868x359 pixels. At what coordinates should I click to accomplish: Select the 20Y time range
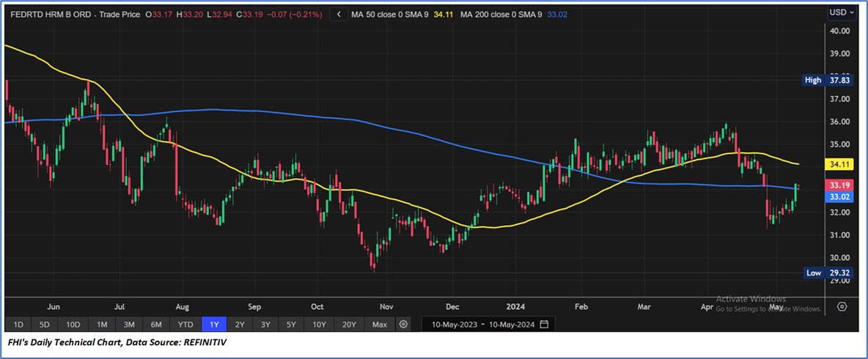350,324
